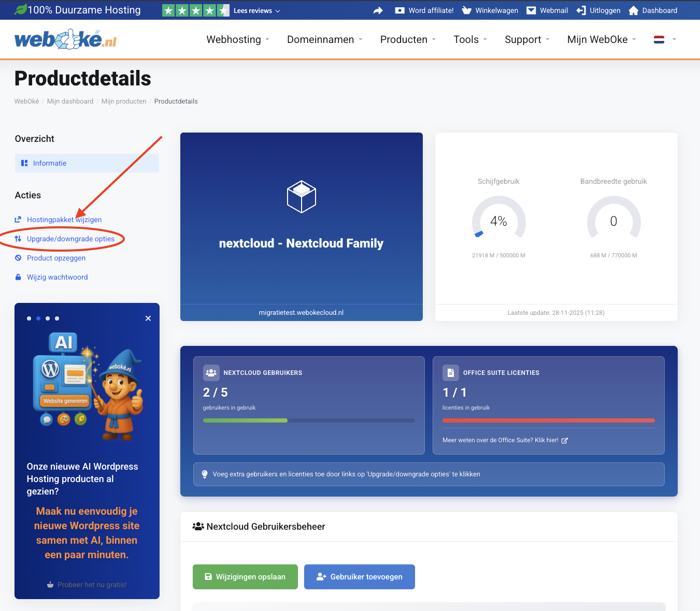700x611 pixels.
Task: Select the fourth promo carousel dot
Action: tap(57, 318)
